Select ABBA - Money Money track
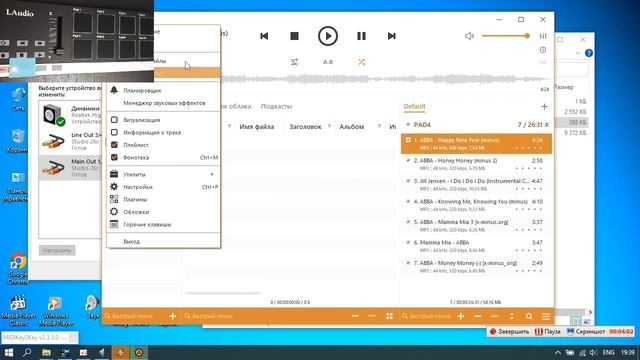Viewport: 640px width, 360px height. point(476,267)
